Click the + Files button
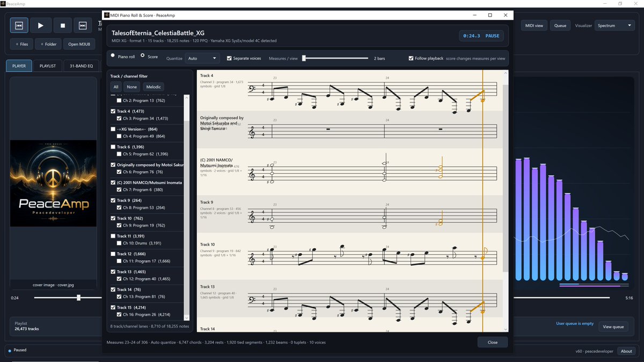 22,44
